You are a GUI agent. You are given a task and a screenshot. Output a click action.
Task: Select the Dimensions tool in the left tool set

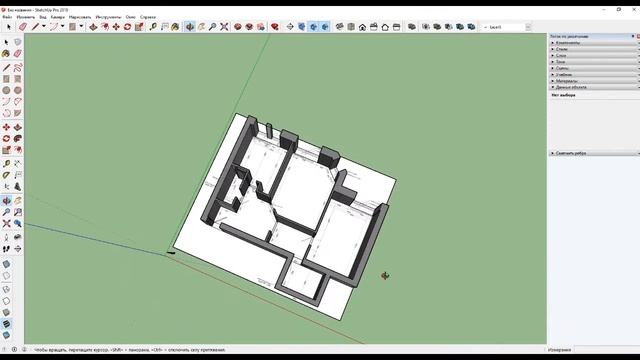18,164
